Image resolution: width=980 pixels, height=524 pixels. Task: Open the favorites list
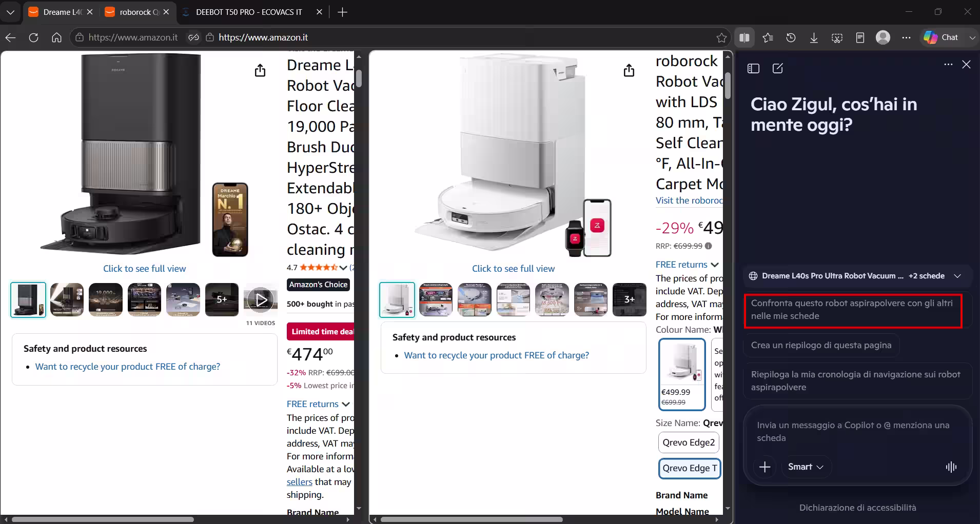(768, 37)
